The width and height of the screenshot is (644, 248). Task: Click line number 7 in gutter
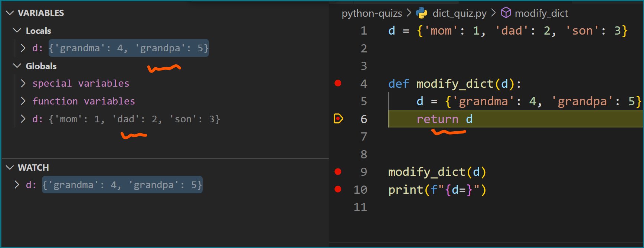pos(364,136)
